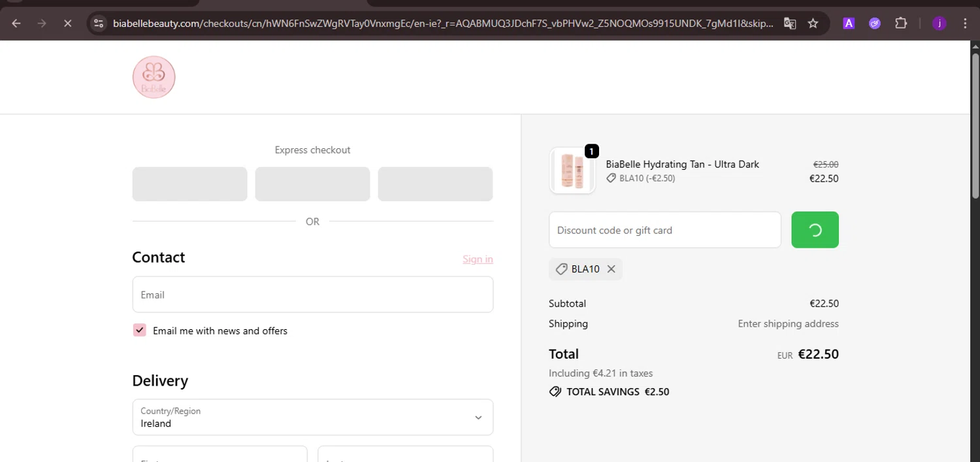Click the browser back arrow

[x=16, y=24]
